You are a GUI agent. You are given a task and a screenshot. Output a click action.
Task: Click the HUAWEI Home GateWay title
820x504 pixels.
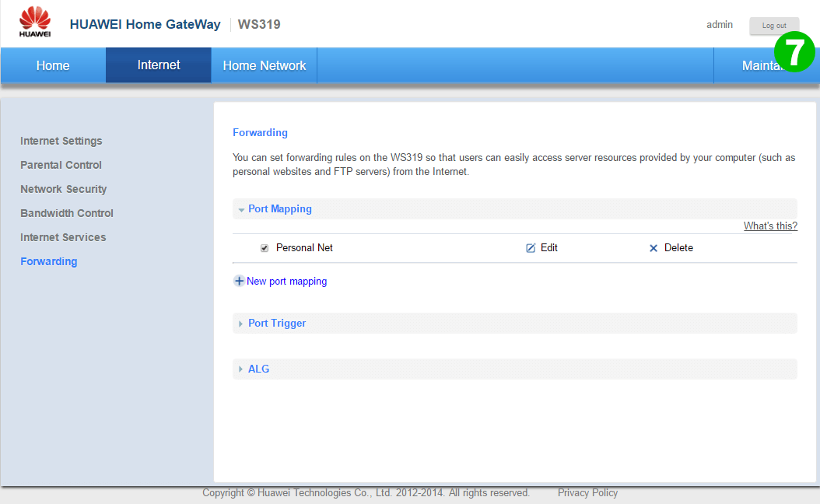click(x=145, y=25)
